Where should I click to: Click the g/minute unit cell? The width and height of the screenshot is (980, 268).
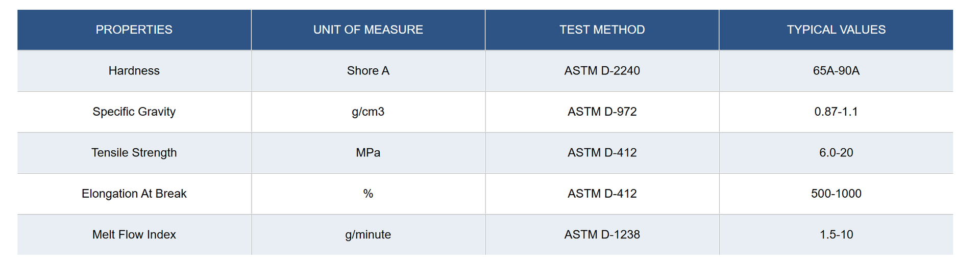(368, 234)
